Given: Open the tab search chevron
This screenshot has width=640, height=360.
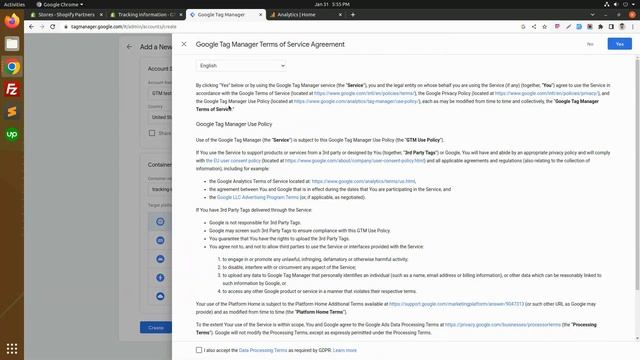Looking at the screenshot, I should pyautogui.click(x=592, y=15).
